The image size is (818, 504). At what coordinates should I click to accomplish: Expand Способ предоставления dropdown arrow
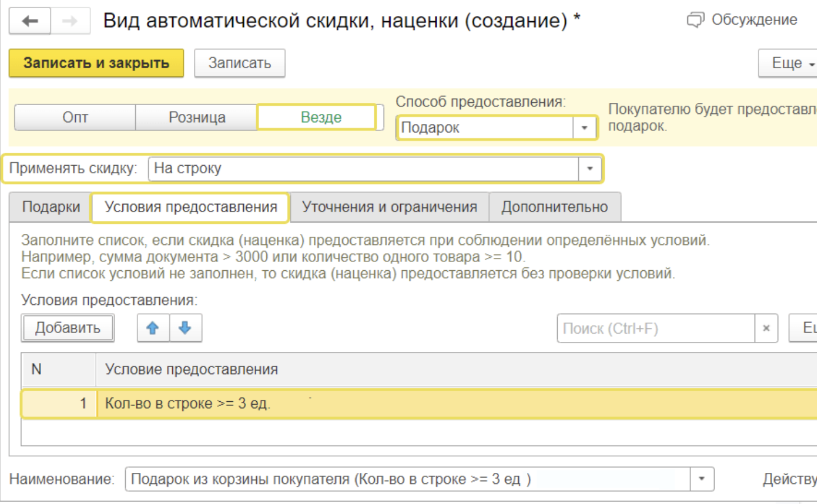[584, 128]
